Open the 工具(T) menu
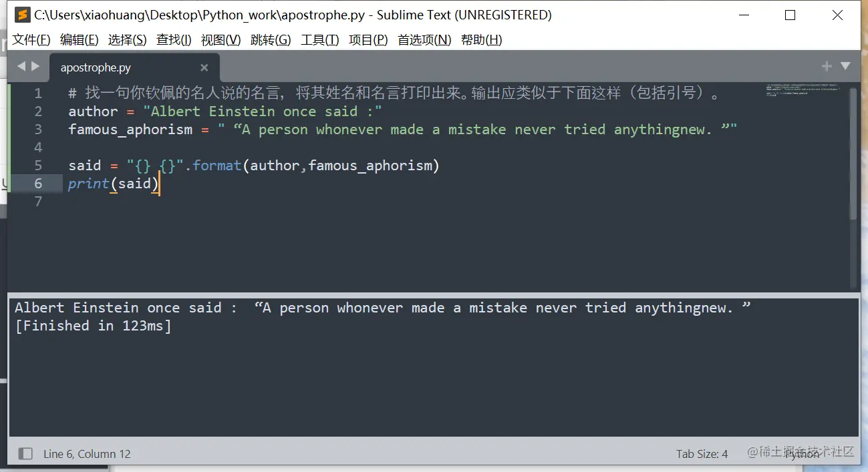 [320, 40]
